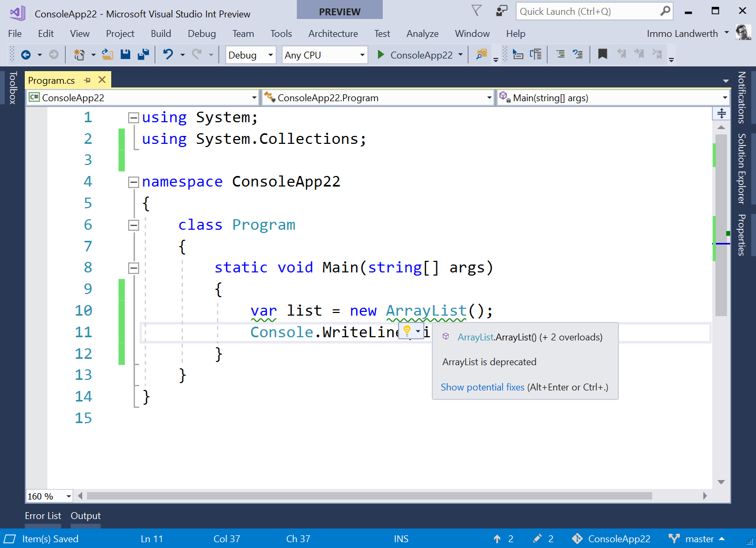The height and width of the screenshot is (548, 756).
Task: Open the Any CPU platform dropdown
Action: click(325, 55)
